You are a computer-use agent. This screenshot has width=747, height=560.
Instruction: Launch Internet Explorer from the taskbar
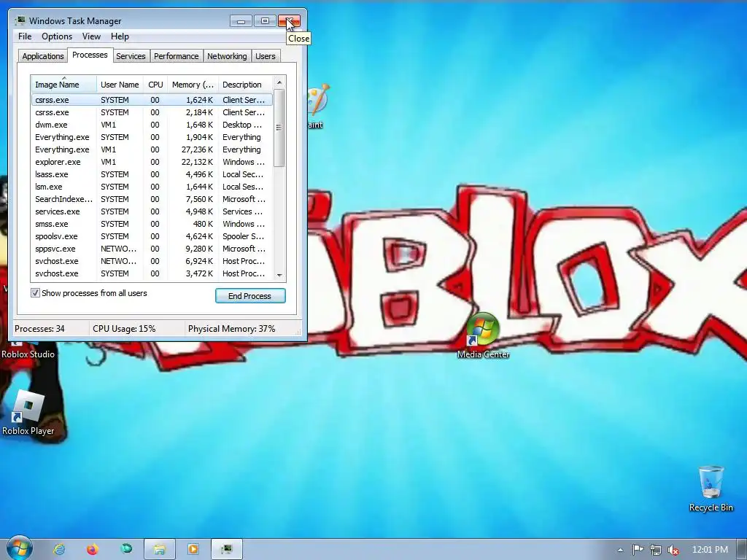click(x=59, y=549)
